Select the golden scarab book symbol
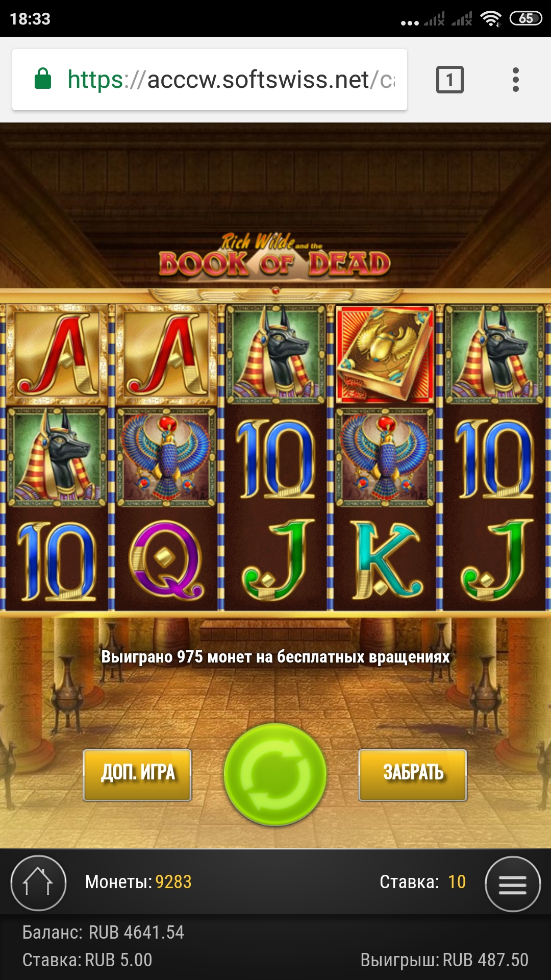The height and width of the screenshot is (980, 551). (x=385, y=354)
